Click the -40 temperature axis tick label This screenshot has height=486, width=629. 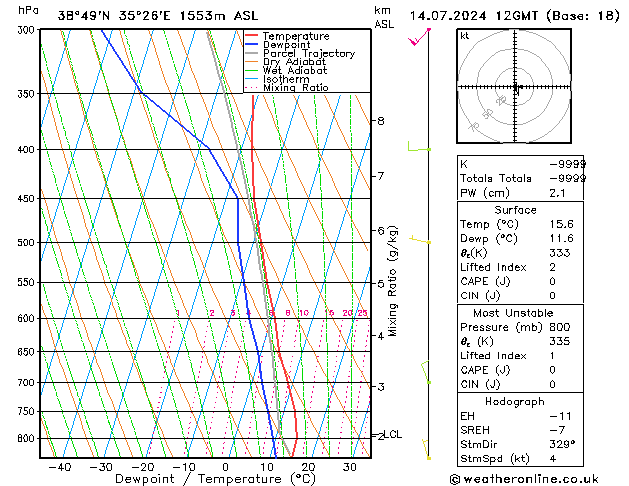(60, 467)
